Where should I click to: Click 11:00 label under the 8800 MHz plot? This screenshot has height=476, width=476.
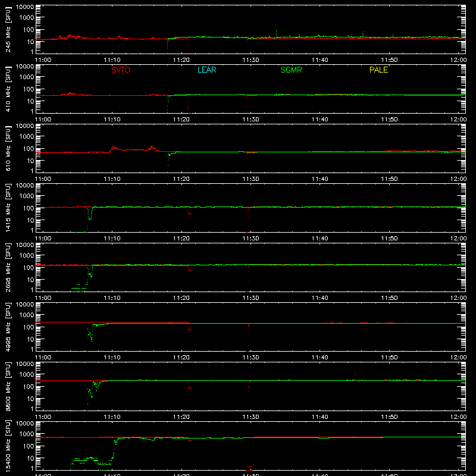pos(43,417)
